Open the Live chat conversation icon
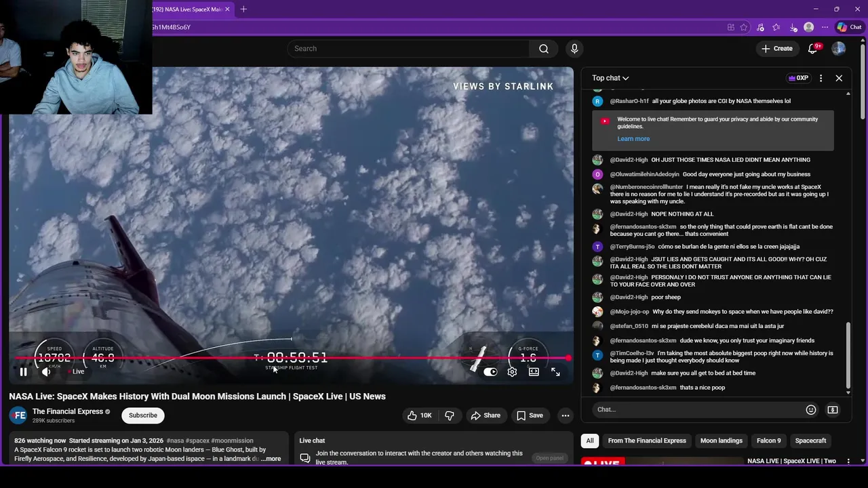This screenshot has height=488, width=868. click(305, 458)
